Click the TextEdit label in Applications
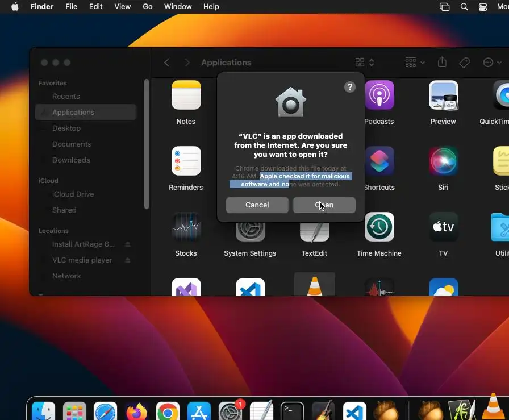509x420 pixels. 314,253
